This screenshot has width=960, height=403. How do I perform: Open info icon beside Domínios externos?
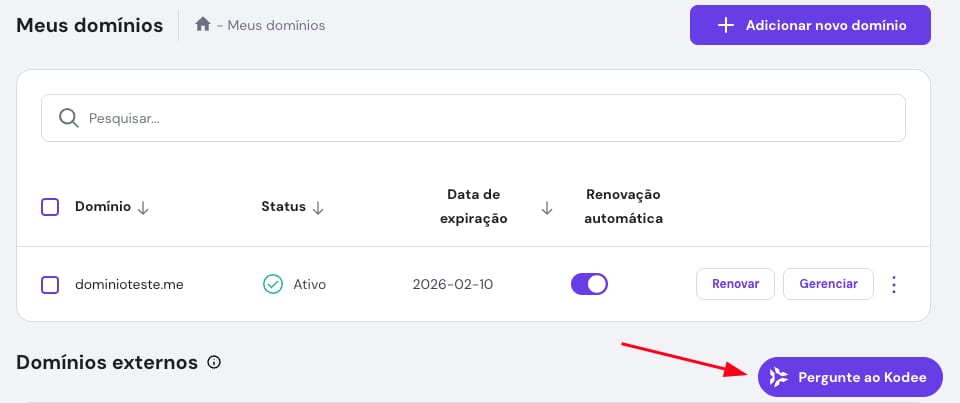pos(214,362)
